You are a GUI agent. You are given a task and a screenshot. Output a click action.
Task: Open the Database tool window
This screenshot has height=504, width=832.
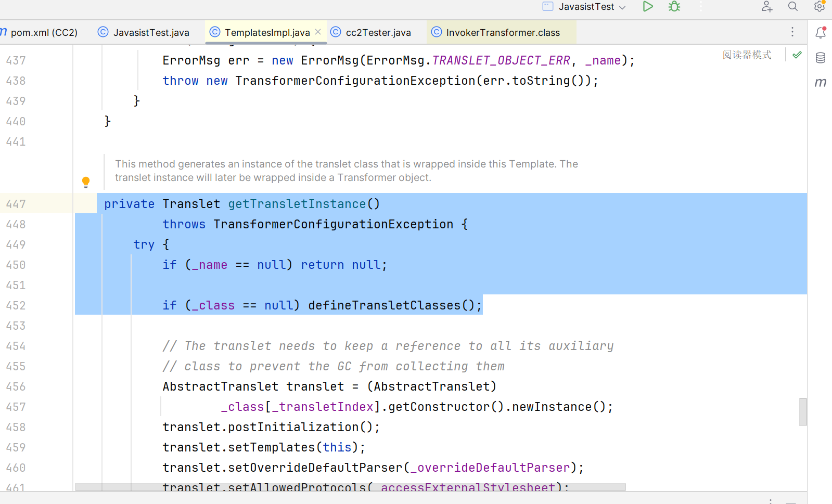pos(821,58)
